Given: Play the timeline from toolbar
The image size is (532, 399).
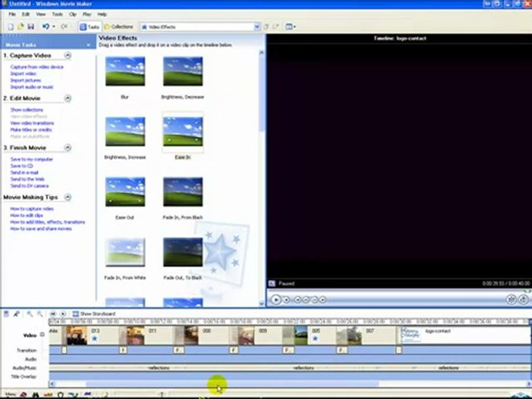Looking at the screenshot, I should pyautogui.click(x=63, y=314).
